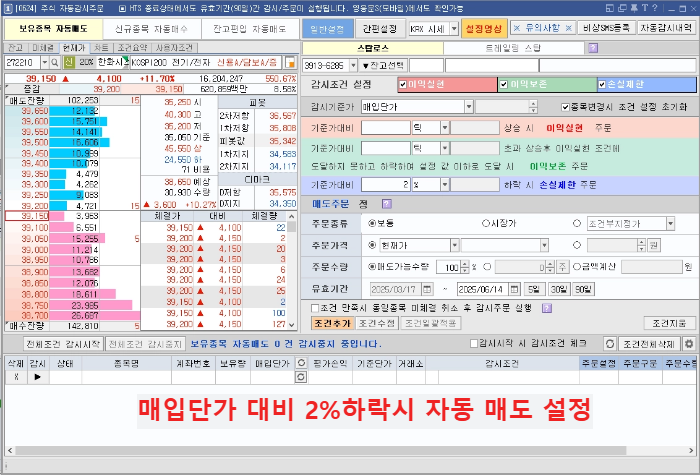Switch to 신규종목 자동매수 tab
This screenshot has height=475, width=700.
tap(152, 29)
